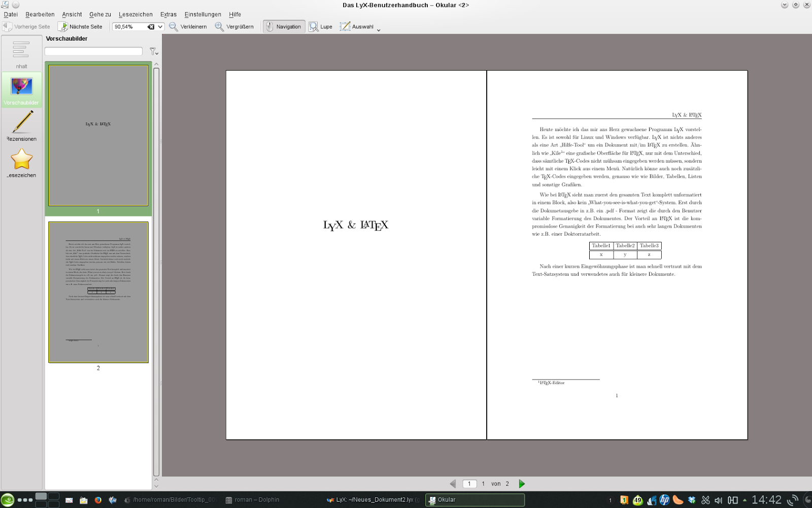The height and width of the screenshot is (508, 812).
Task: Click the scroll-up arrow of thumbnail list
Action: (x=156, y=65)
